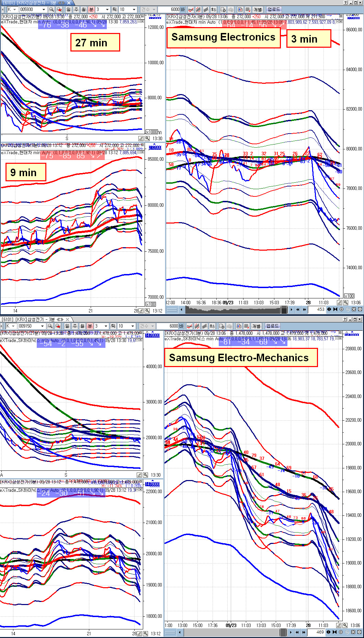Viewport: 364px width, 638px height.
Task: Click the fast-forward arrows left of the 469 field
Action: coord(304,632)
